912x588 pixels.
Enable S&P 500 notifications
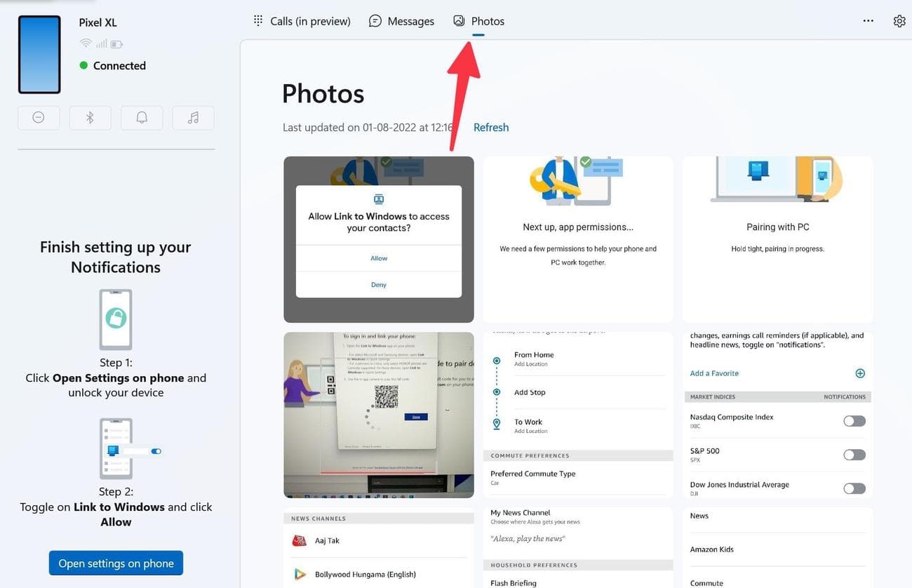coord(854,454)
